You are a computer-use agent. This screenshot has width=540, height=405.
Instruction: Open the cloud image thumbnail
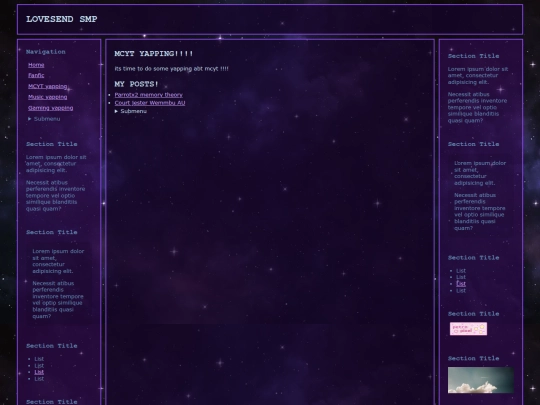pos(481,380)
